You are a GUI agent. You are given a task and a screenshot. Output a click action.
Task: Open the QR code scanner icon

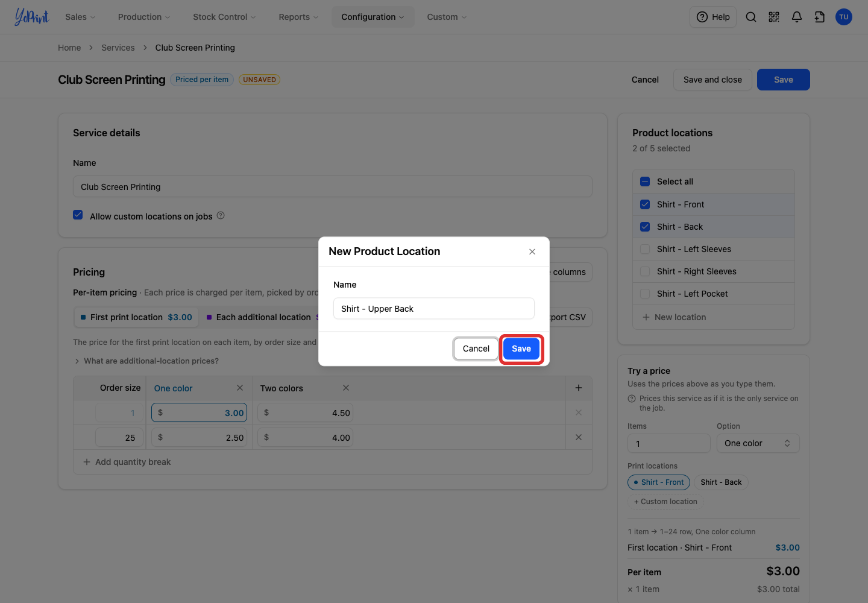(x=774, y=17)
